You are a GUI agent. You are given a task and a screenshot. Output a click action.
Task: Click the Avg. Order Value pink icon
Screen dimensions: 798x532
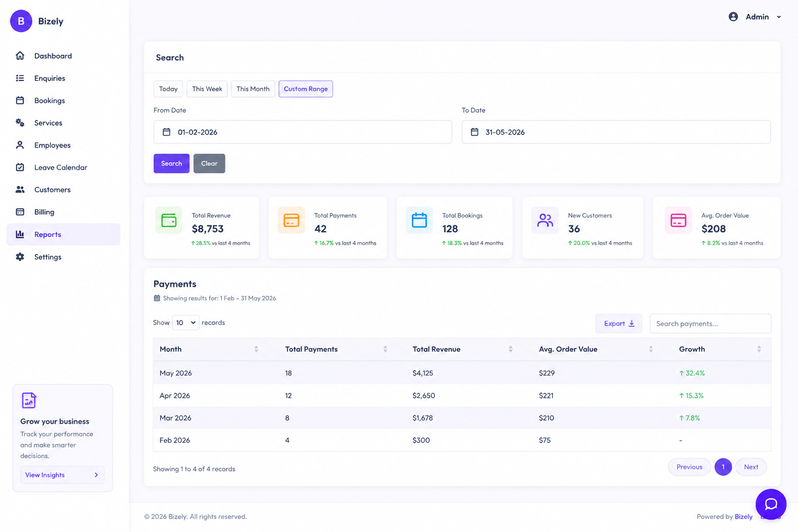pyautogui.click(x=678, y=220)
